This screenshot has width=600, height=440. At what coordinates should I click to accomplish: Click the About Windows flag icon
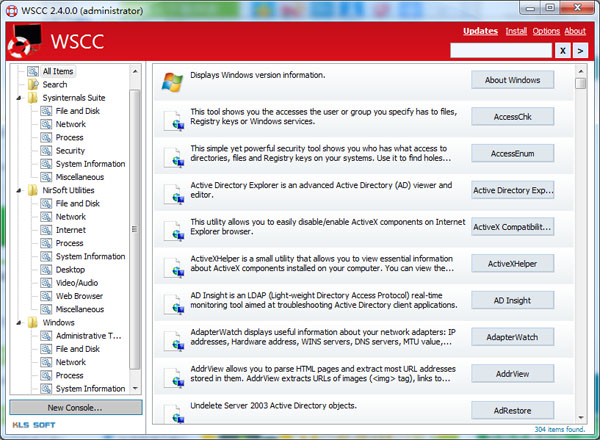click(x=172, y=81)
